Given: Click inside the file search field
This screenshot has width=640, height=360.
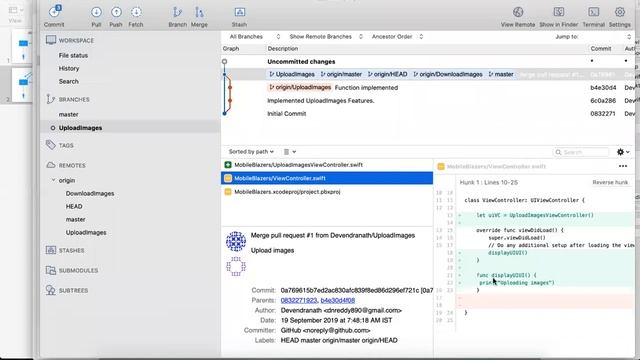Looking at the screenshot, I should tap(581, 152).
